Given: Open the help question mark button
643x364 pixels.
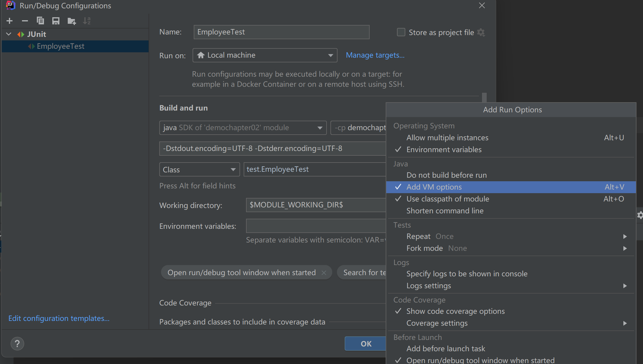Looking at the screenshot, I should coord(17,344).
